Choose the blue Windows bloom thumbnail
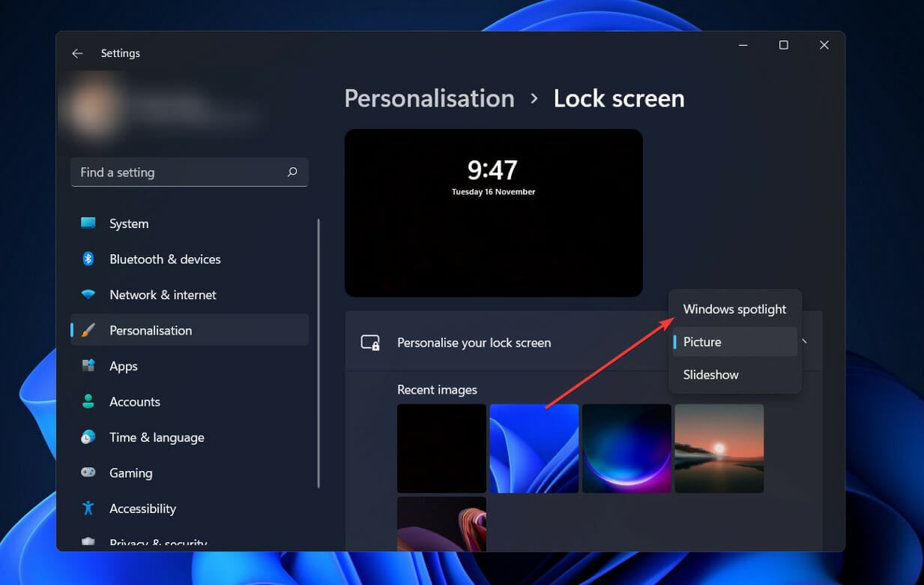924x585 pixels. (534, 448)
